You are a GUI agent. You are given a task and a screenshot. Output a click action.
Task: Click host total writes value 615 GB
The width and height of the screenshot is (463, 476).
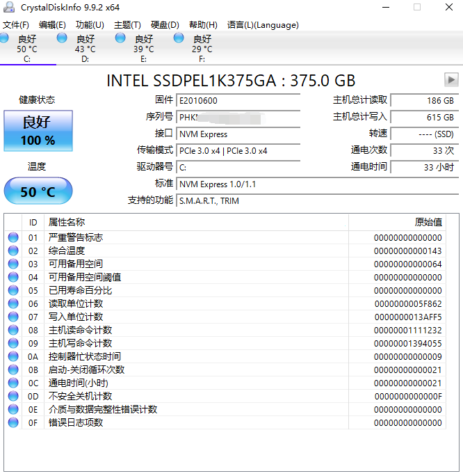click(x=425, y=117)
